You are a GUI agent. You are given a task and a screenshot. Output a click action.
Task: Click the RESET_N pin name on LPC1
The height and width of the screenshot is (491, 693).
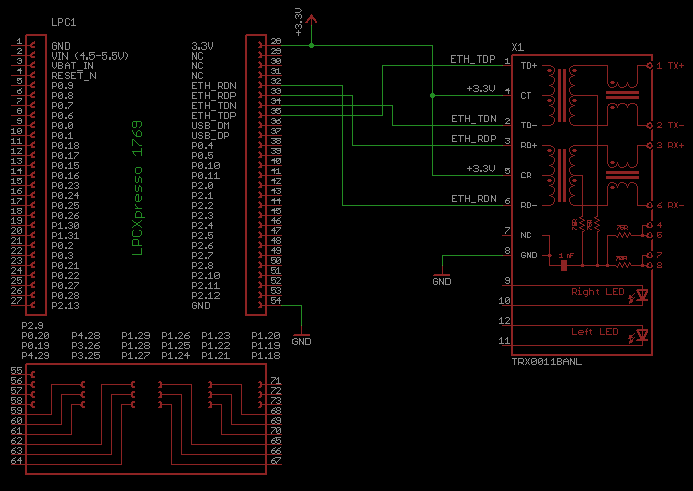(x=74, y=75)
